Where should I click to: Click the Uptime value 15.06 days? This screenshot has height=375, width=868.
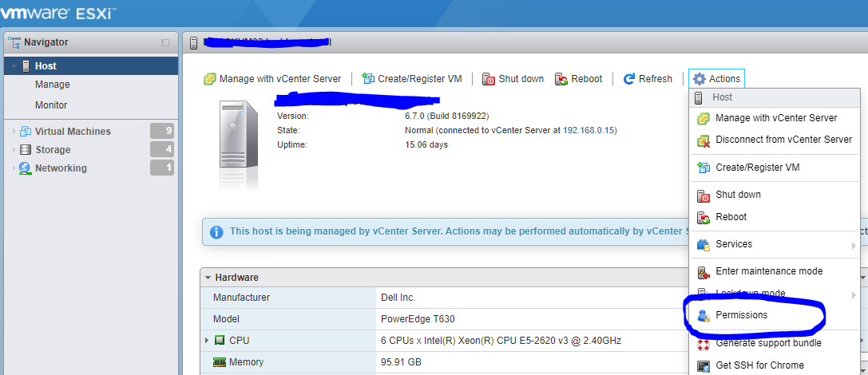[426, 145]
